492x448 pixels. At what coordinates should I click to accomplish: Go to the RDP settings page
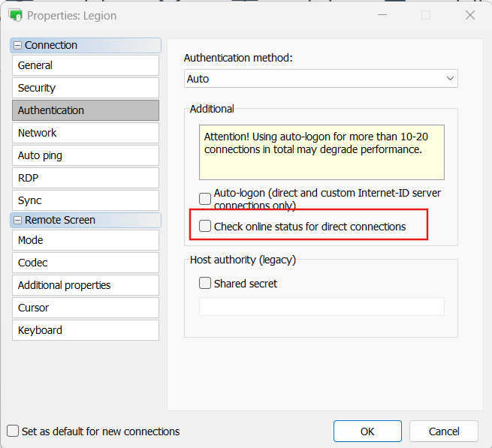tap(85, 178)
